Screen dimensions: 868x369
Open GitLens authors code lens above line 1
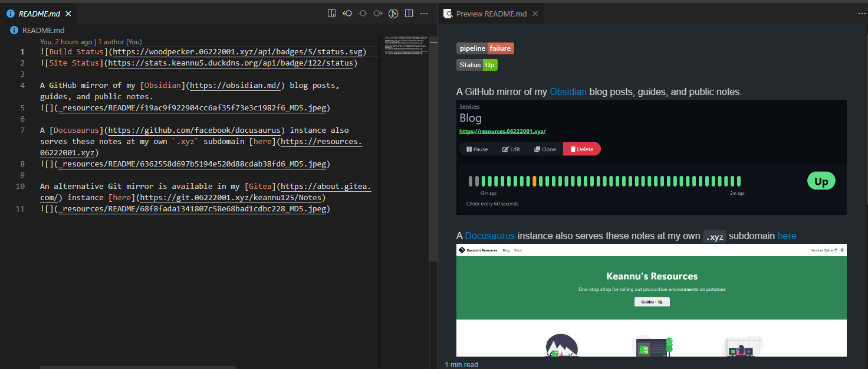(120, 42)
